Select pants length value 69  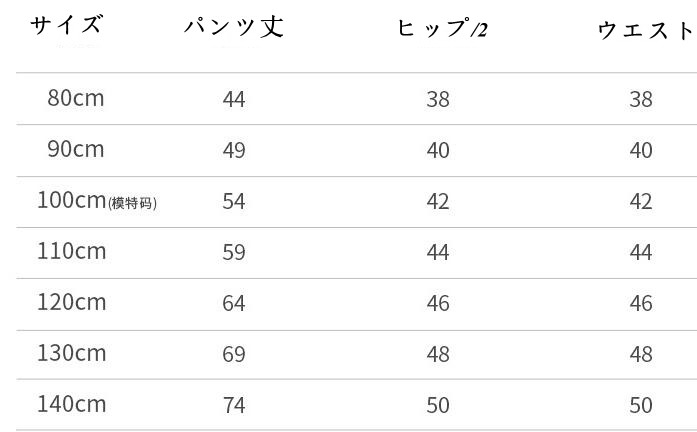[x=234, y=354]
